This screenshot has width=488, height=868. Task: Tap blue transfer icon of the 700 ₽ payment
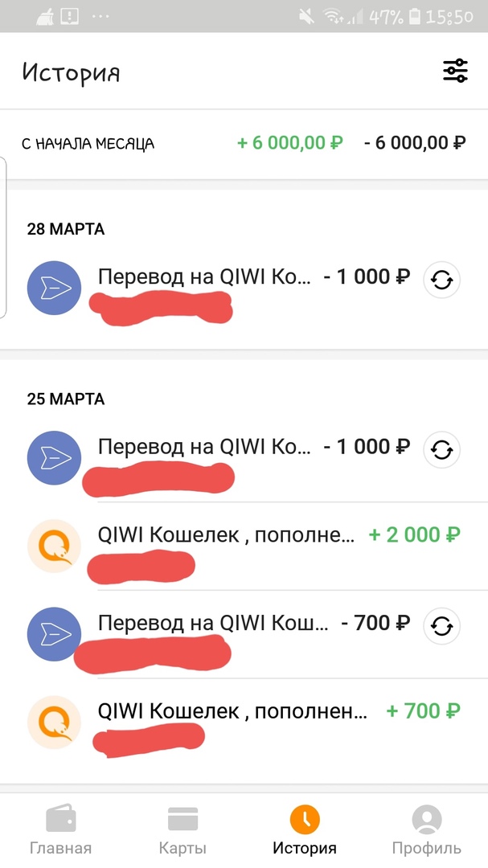point(55,634)
